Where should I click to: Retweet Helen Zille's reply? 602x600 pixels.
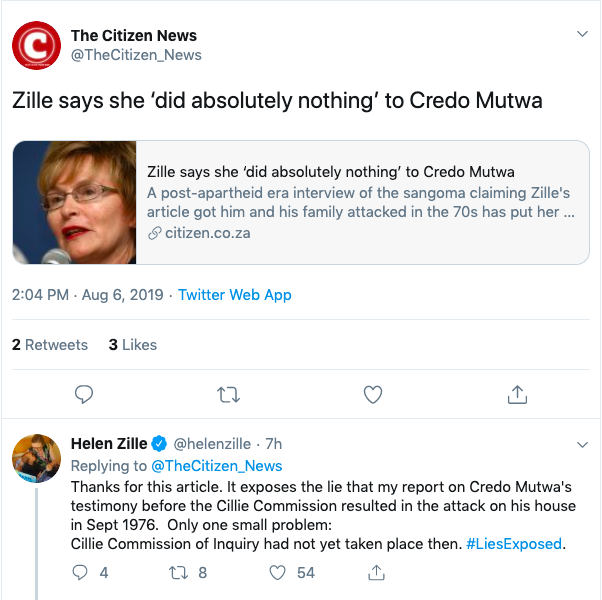pyautogui.click(x=178, y=573)
